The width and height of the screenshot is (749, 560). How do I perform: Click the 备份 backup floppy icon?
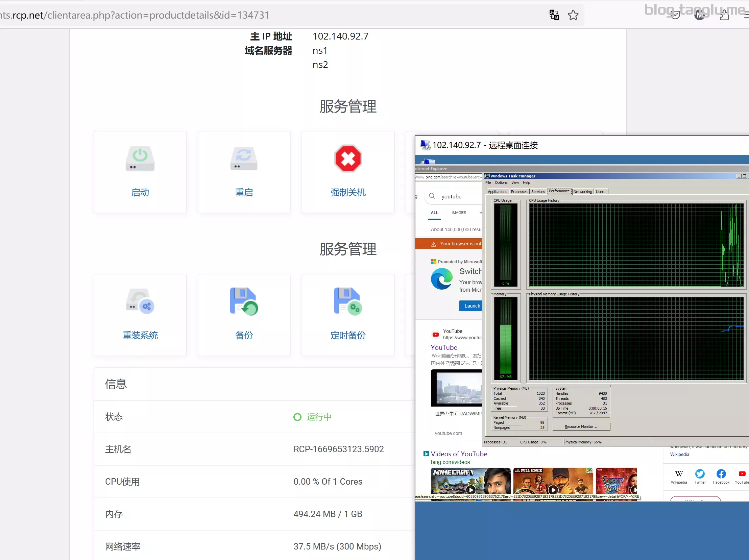tap(244, 301)
